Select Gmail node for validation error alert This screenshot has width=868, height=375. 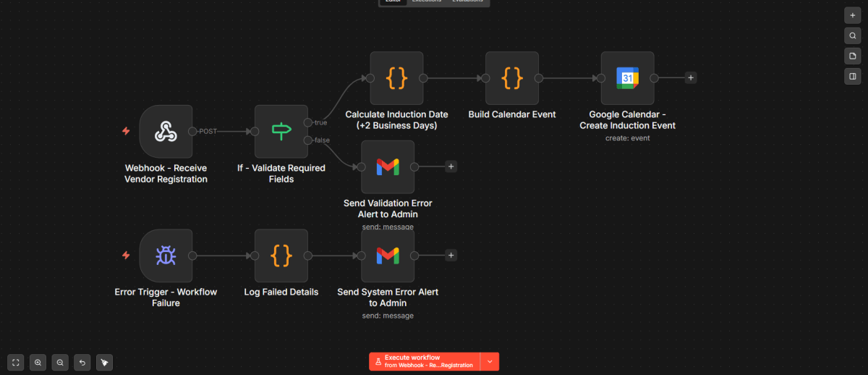coord(388,167)
